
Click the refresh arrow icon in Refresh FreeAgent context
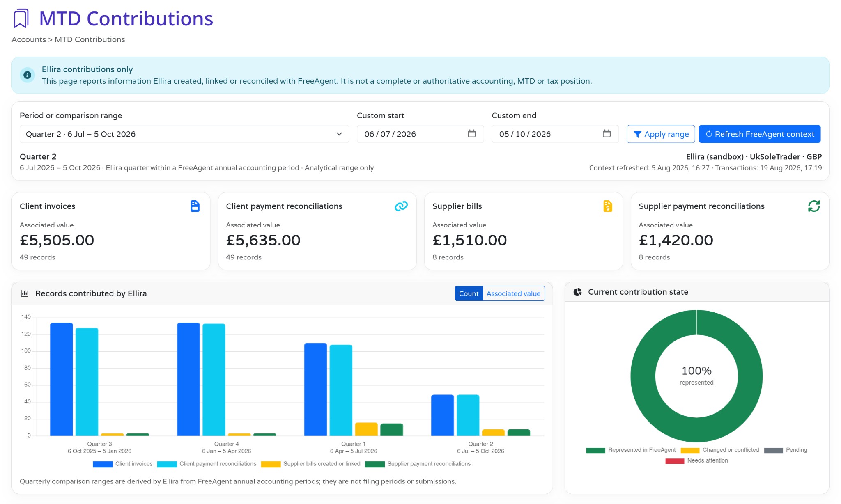[709, 134]
